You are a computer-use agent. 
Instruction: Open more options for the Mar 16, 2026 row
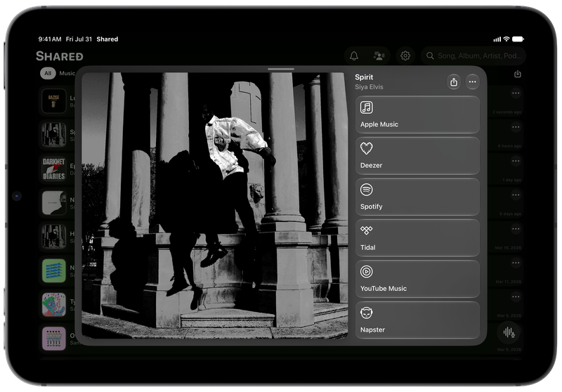pyautogui.click(x=516, y=229)
